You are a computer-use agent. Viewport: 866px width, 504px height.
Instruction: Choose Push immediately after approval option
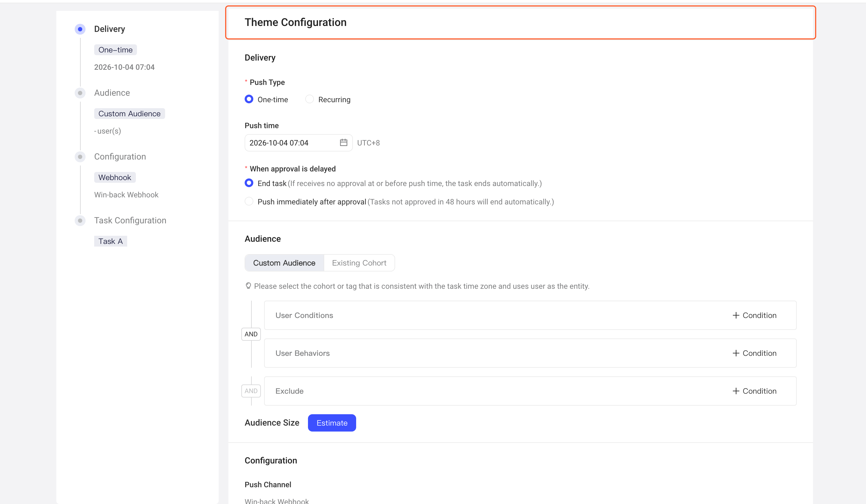(x=249, y=201)
